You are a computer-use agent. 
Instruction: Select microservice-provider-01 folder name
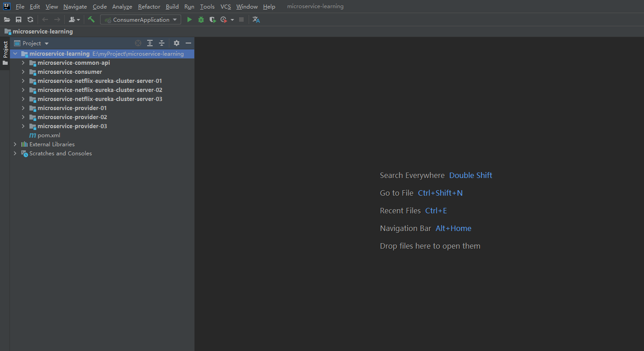point(72,108)
